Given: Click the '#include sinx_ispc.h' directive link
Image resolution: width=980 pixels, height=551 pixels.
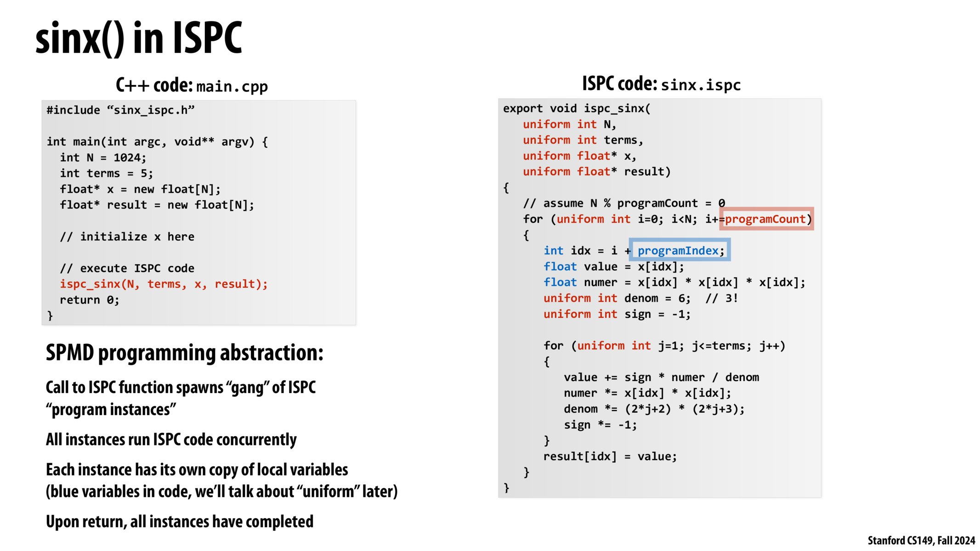Looking at the screenshot, I should coord(118,110).
